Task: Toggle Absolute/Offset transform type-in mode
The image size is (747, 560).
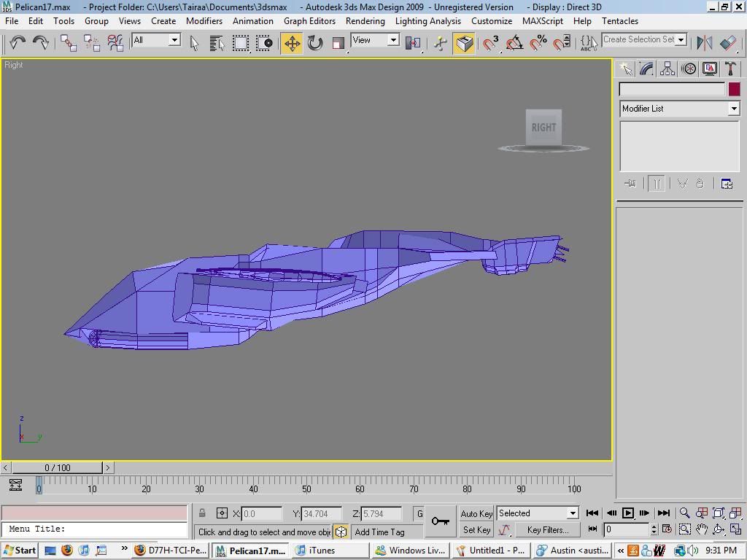Action: pyautogui.click(x=222, y=513)
